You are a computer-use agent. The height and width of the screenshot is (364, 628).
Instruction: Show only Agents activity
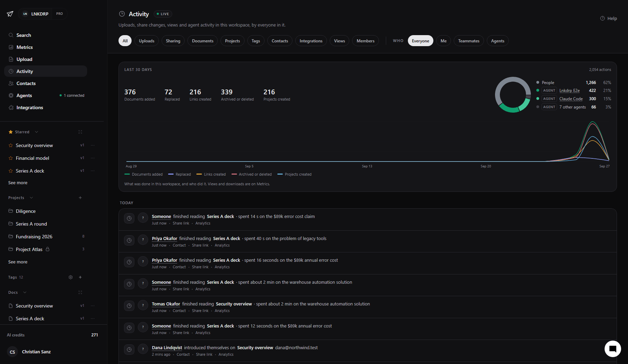[498, 41]
